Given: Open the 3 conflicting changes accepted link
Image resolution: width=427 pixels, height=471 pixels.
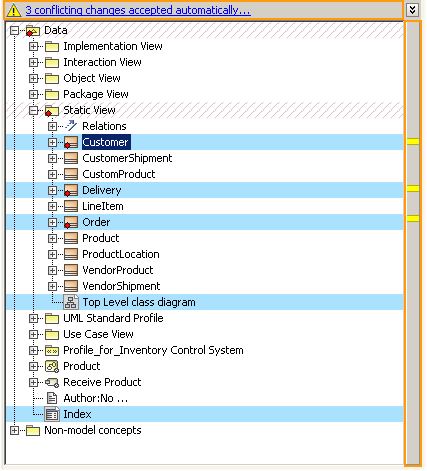Looking at the screenshot, I should coord(138,10).
